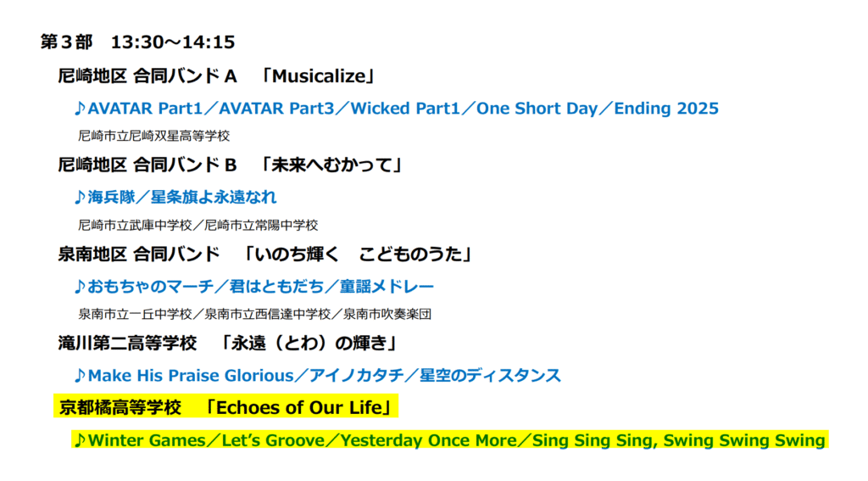Viewport: 868px width, 481px height.
Task: Click Yesterday Once More in highlighted line
Action: (x=428, y=440)
